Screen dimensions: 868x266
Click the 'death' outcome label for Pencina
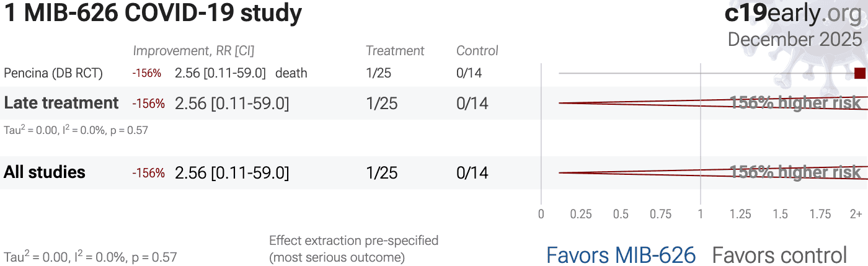point(291,73)
